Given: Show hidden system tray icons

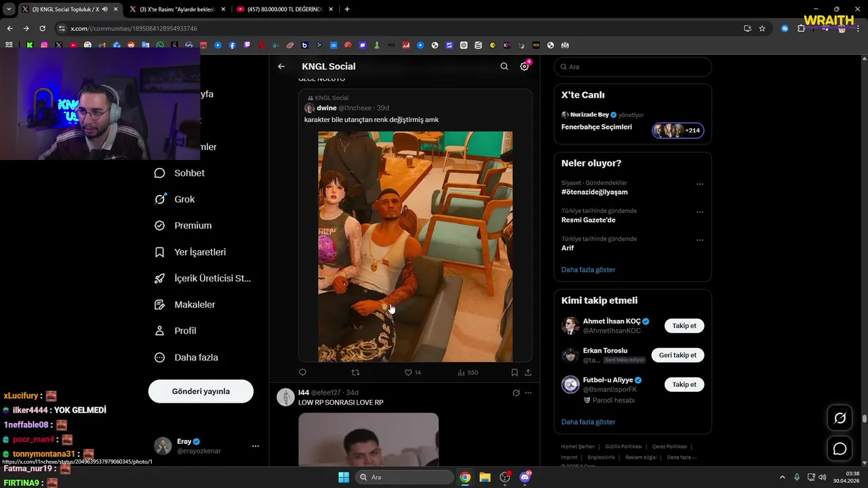Looking at the screenshot, I should (782, 477).
